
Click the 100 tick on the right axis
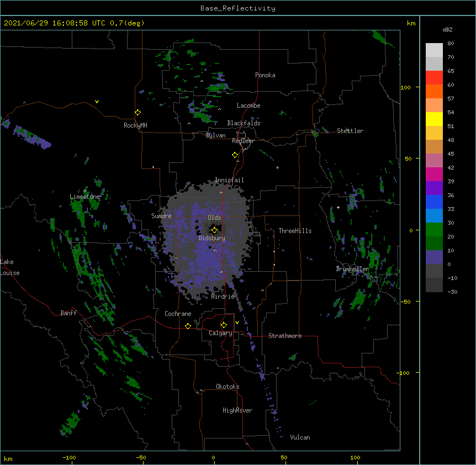405,87
